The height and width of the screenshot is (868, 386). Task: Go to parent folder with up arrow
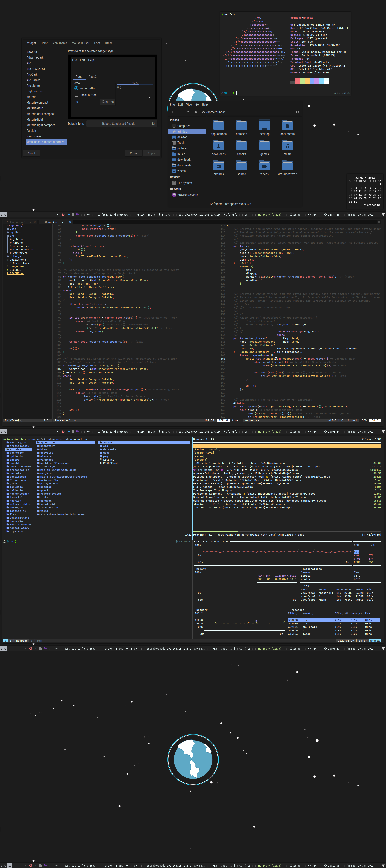[188, 112]
